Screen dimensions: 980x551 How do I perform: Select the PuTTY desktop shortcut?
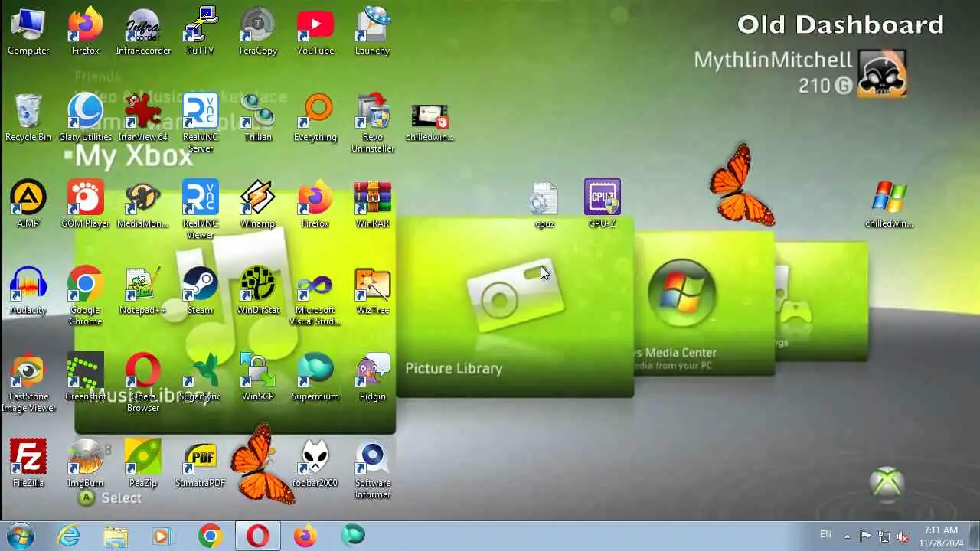(x=201, y=32)
